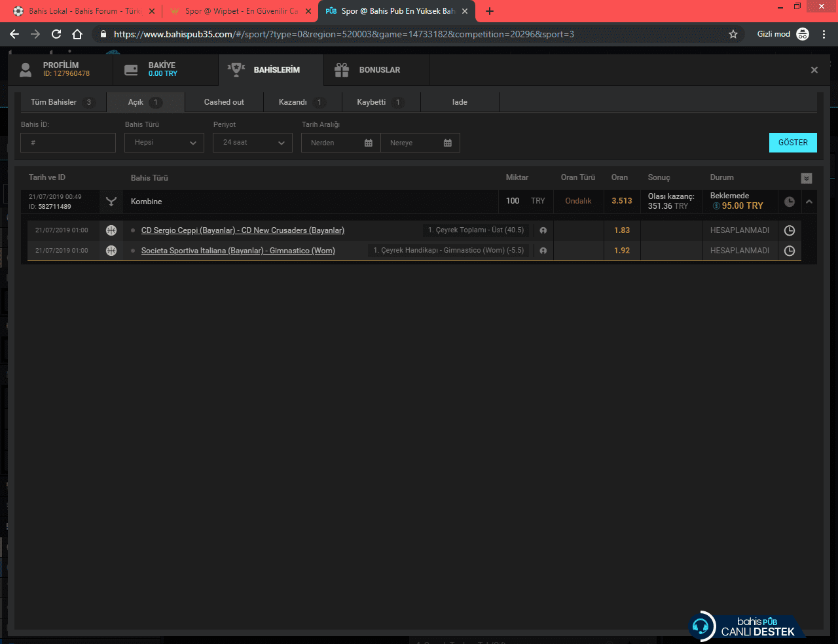838x644 pixels.
Task: Sort by Tarih ve ID column header
Action: point(47,177)
